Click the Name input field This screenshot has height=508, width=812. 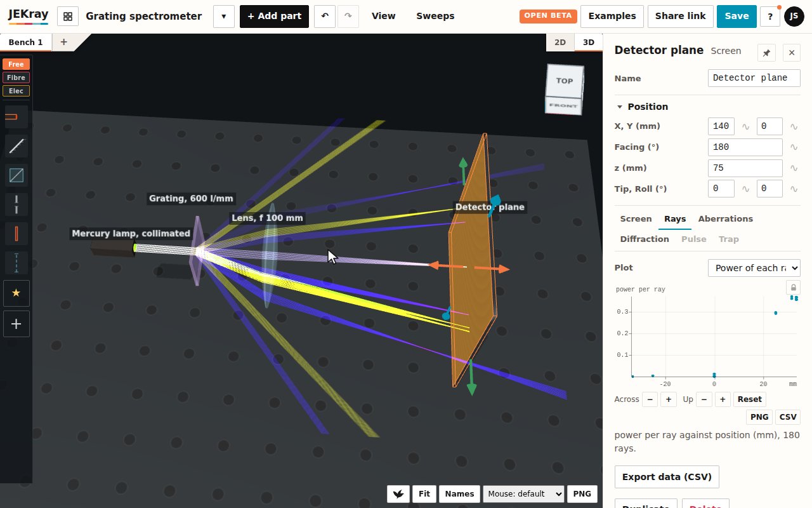click(x=754, y=78)
